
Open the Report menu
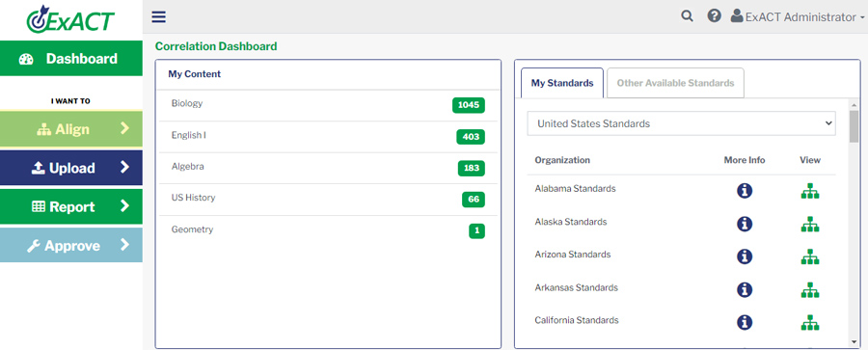70,206
